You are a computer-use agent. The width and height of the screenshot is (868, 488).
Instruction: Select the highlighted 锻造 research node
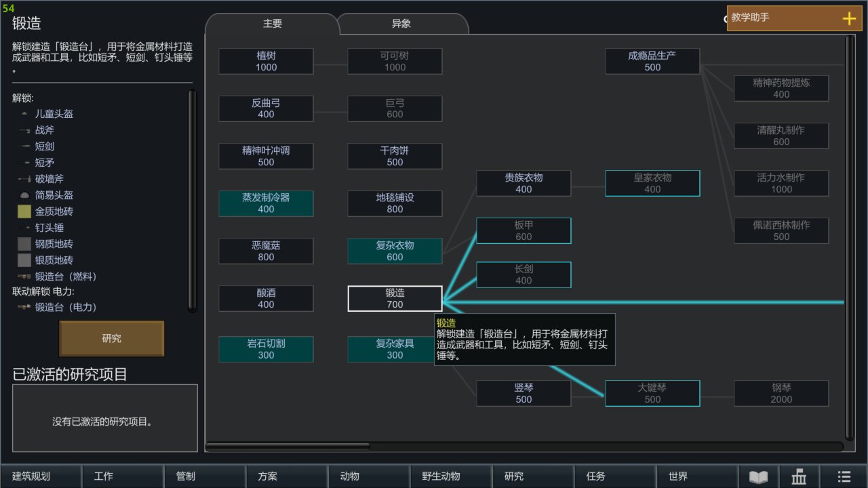click(x=395, y=298)
